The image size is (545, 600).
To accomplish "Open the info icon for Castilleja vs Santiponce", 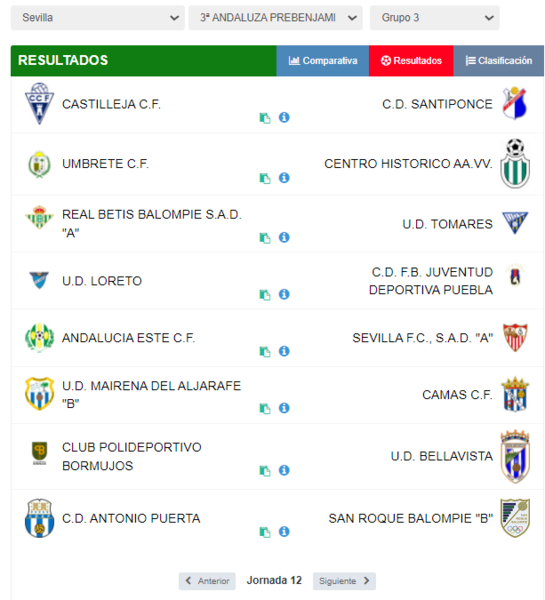I will point(284,117).
